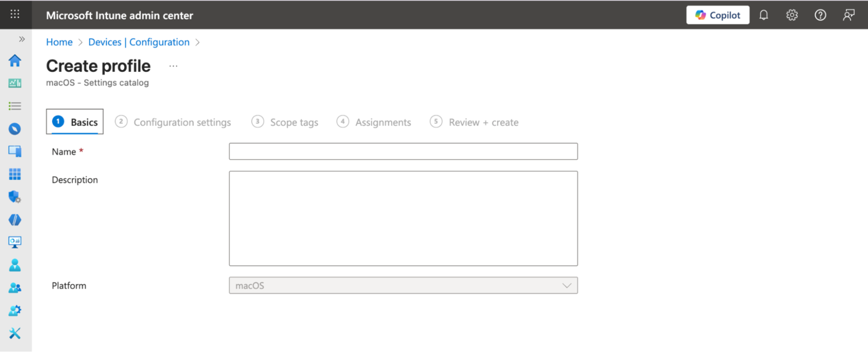Navigate to Home breadcrumb link
This screenshot has width=868, height=352.
[x=59, y=42]
